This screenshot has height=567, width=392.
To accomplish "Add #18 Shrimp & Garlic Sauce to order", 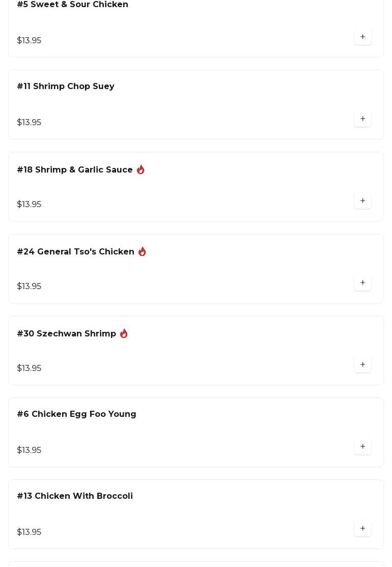I will point(362,201).
